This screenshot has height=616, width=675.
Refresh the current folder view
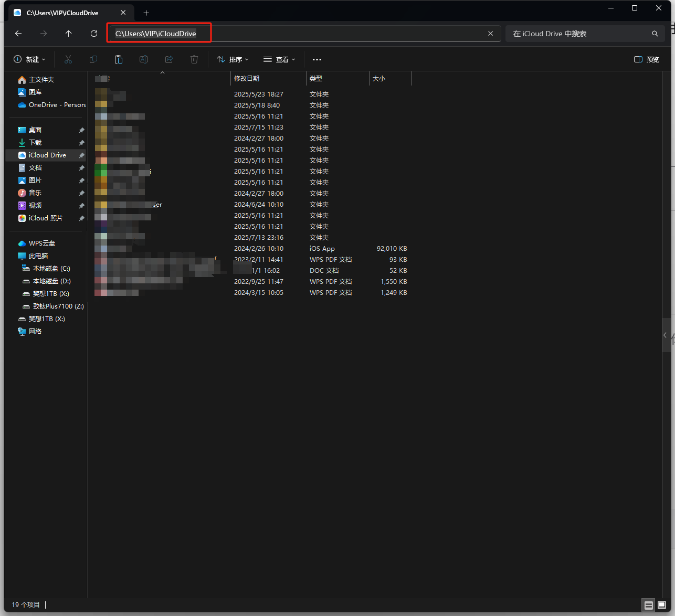point(94,34)
